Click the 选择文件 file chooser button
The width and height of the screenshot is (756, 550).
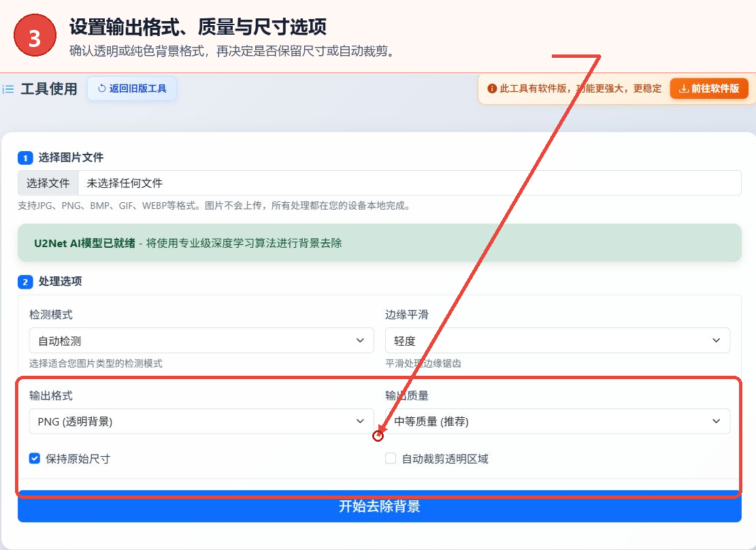pyautogui.click(x=48, y=183)
